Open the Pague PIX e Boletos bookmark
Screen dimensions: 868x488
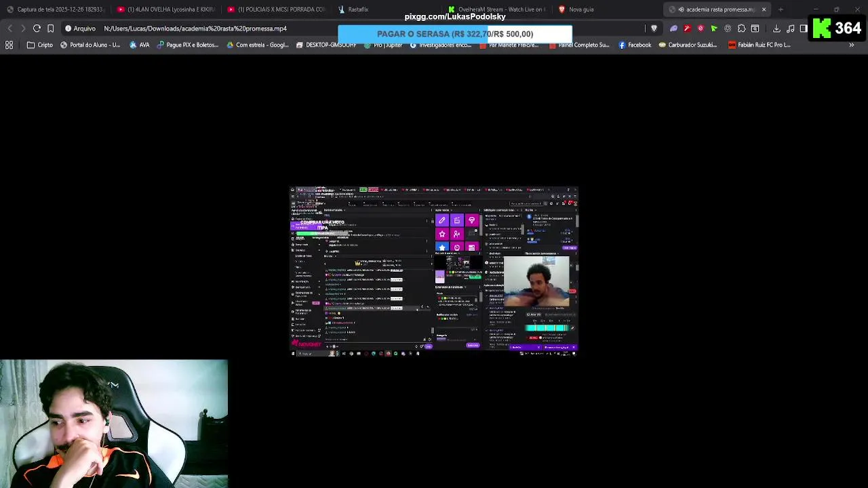[188, 45]
